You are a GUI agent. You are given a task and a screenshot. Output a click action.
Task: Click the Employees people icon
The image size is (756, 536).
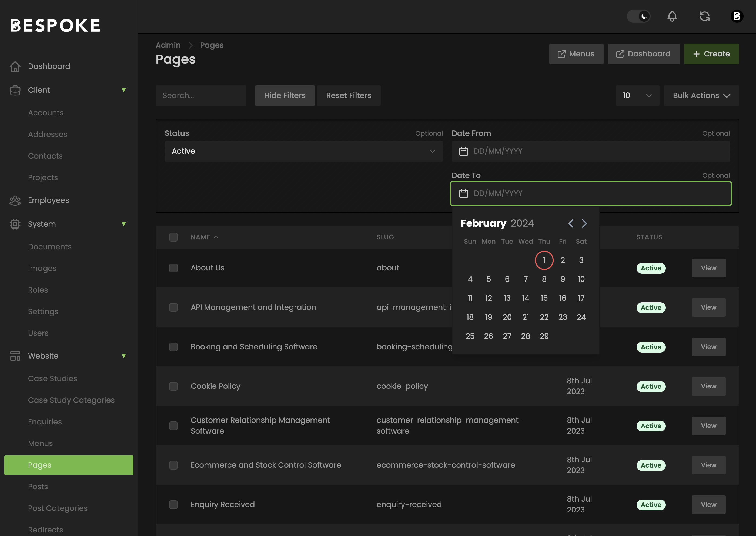[x=15, y=200]
